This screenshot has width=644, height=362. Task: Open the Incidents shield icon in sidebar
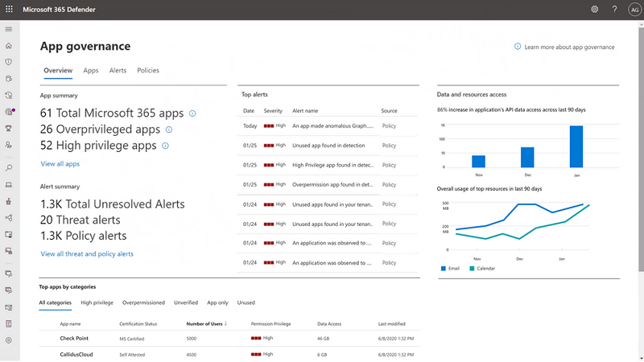click(9, 62)
